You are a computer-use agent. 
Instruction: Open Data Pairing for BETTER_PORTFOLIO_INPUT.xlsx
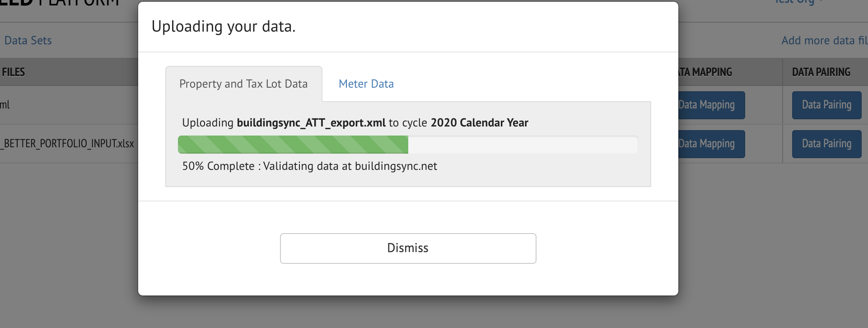826,144
